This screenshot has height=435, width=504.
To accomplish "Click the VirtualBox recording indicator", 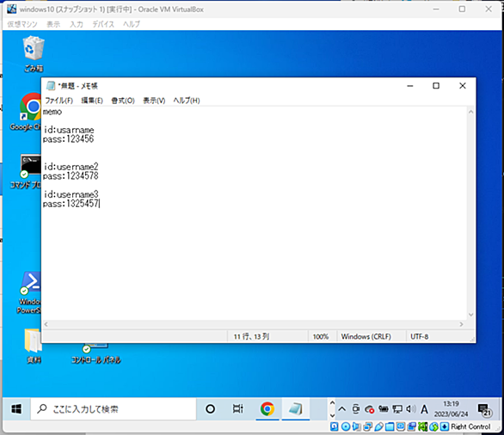I will point(412,426).
